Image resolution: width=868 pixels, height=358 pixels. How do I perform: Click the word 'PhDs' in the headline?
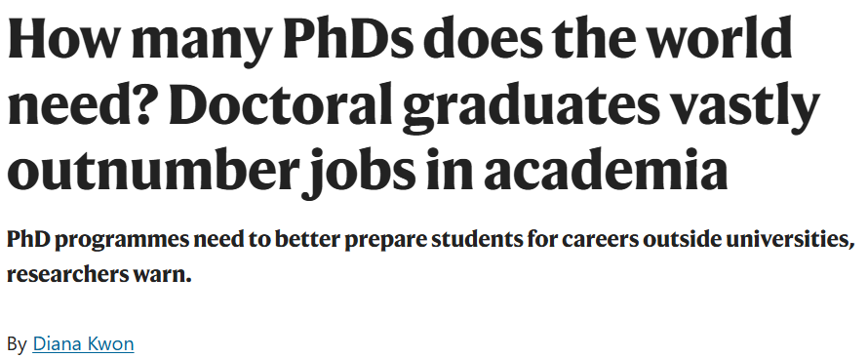coord(349,39)
